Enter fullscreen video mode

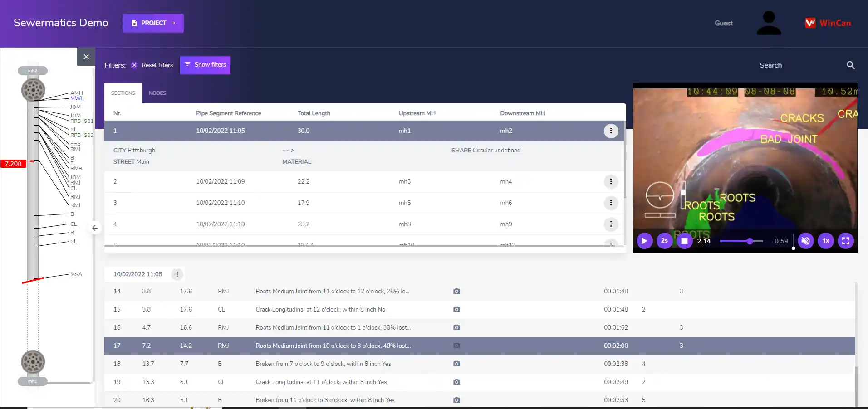pos(846,241)
